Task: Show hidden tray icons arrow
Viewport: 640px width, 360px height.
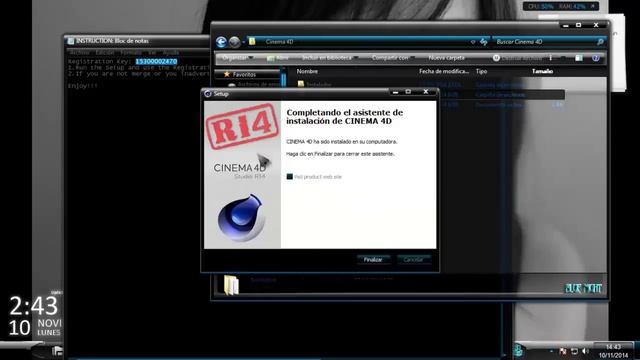Action: [x=551, y=351]
